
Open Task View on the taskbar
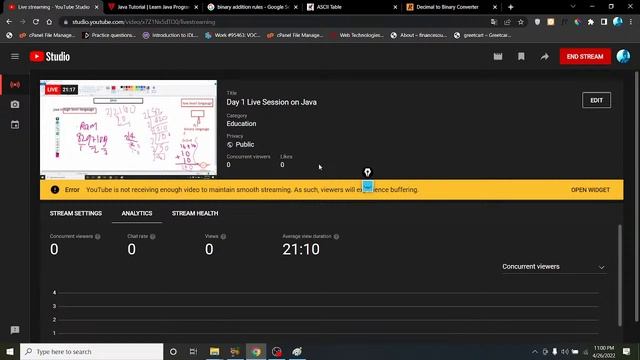193,351
